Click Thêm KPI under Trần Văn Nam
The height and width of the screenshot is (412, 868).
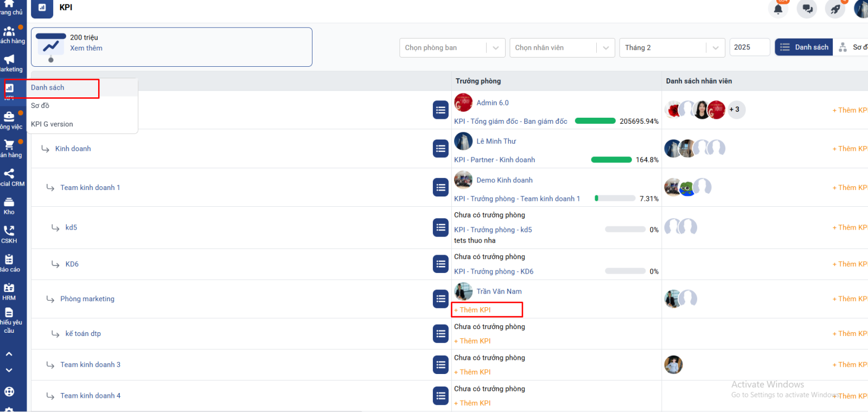pos(473,310)
